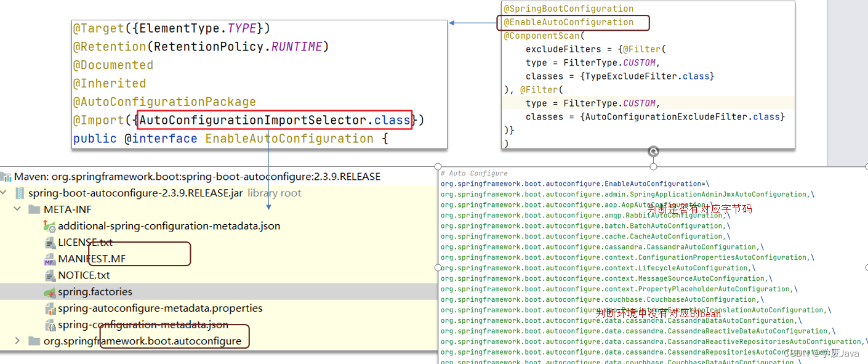Click the top-middle resize handle of the image
The width and height of the screenshot is (868, 364).
(x=654, y=166)
